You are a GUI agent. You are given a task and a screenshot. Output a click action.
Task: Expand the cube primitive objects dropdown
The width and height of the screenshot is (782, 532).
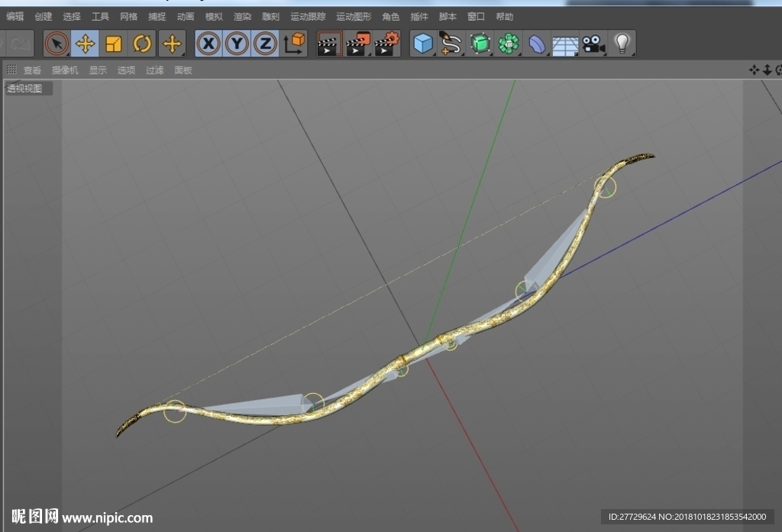coord(423,44)
